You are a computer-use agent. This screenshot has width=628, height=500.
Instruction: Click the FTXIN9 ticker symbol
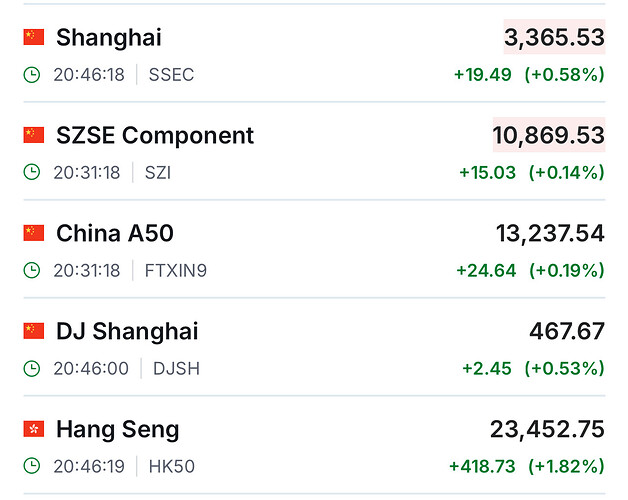click(174, 270)
